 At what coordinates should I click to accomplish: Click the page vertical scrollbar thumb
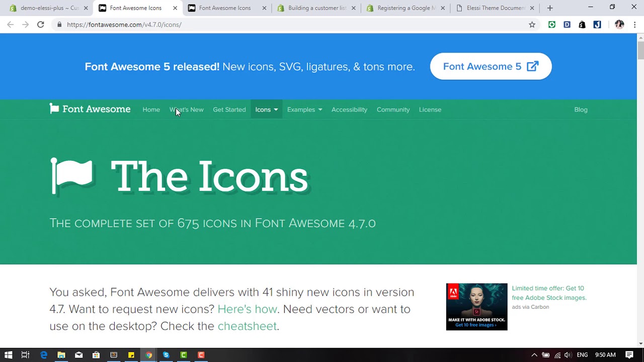(x=640, y=51)
